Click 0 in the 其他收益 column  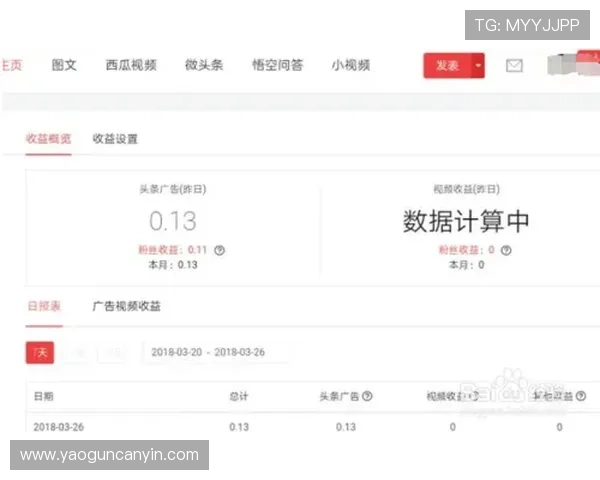[x=559, y=427]
